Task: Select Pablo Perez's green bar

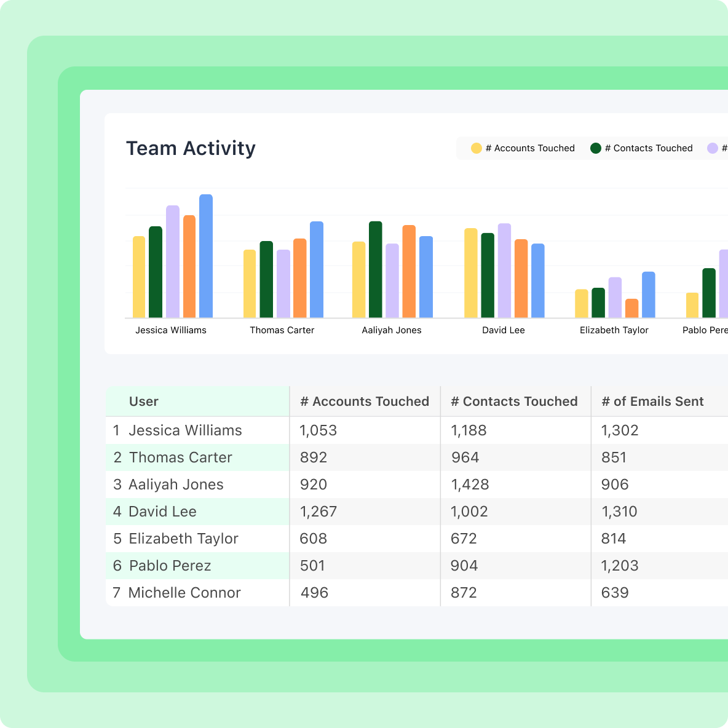Action: [708, 292]
